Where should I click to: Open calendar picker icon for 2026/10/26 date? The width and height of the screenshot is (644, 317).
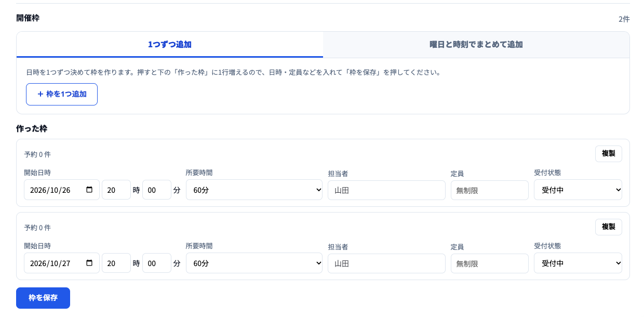tap(89, 190)
